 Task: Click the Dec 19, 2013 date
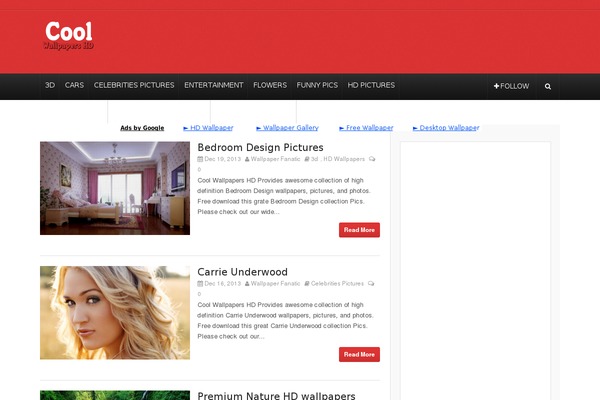(222, 159)
